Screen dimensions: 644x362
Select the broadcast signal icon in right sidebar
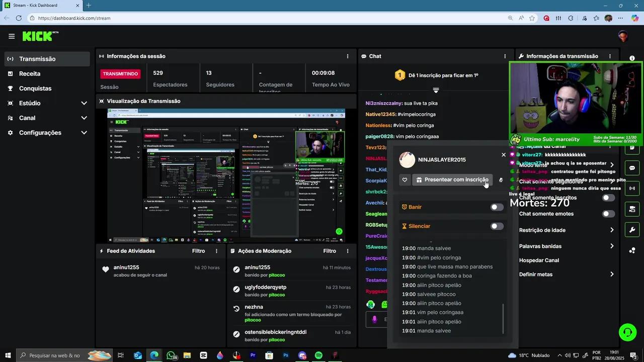point(632,188)
